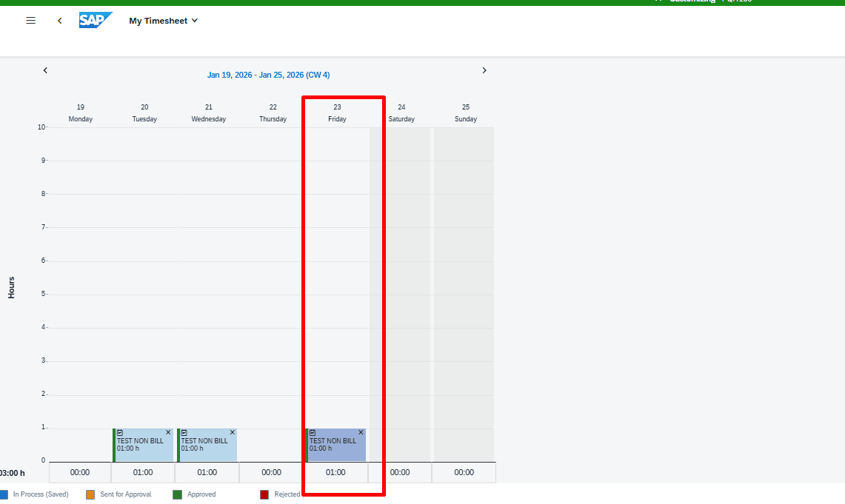This screenshot has height=504, width=845.
Task: Expand the My Timesheet title dropdown
Action: 195,21
